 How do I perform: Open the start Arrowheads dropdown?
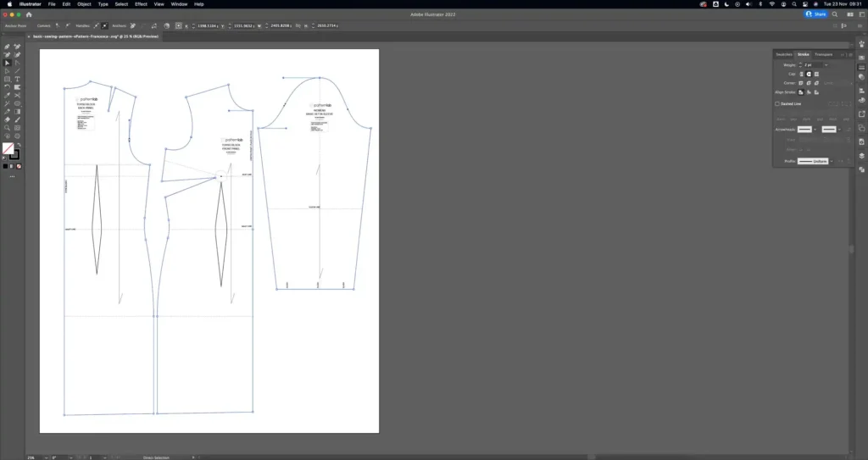(x=815, y=130)
